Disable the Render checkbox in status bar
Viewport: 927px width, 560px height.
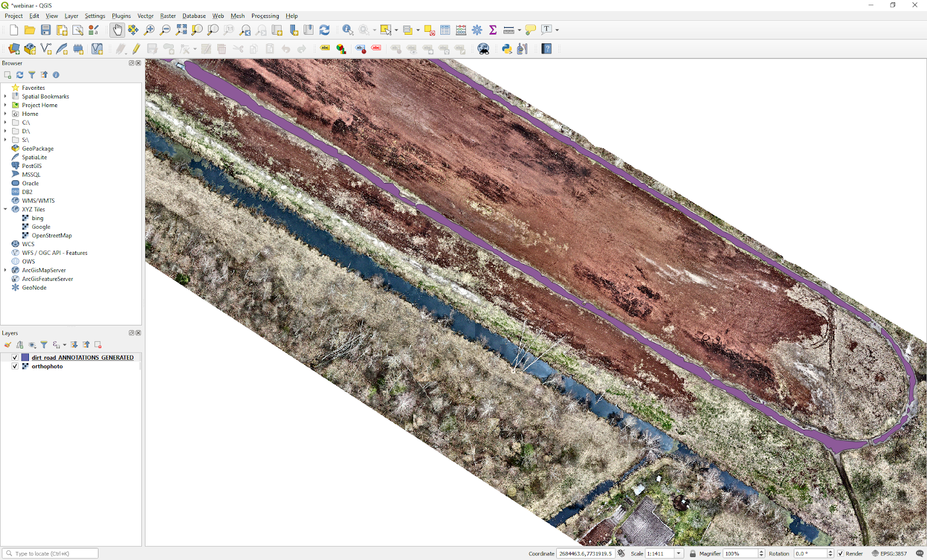841,554
